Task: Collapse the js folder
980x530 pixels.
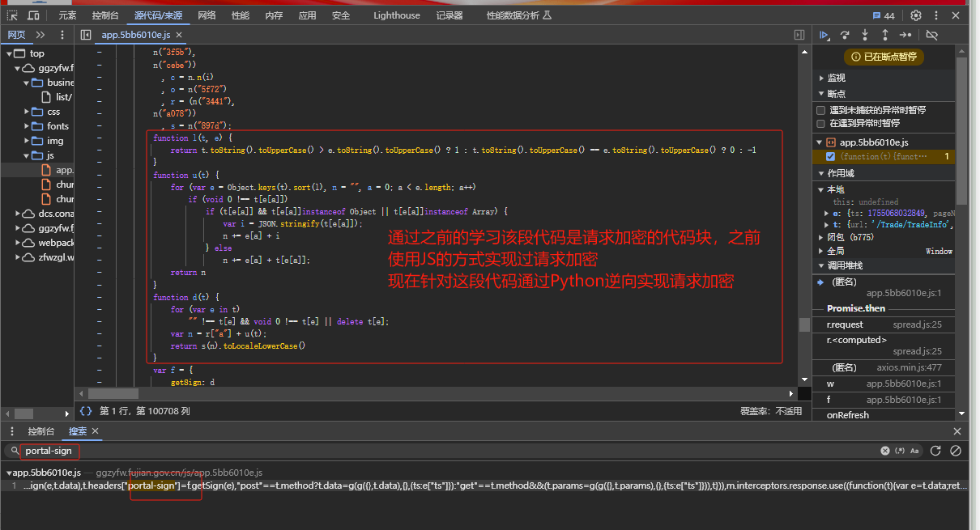Action: point(27,155)
